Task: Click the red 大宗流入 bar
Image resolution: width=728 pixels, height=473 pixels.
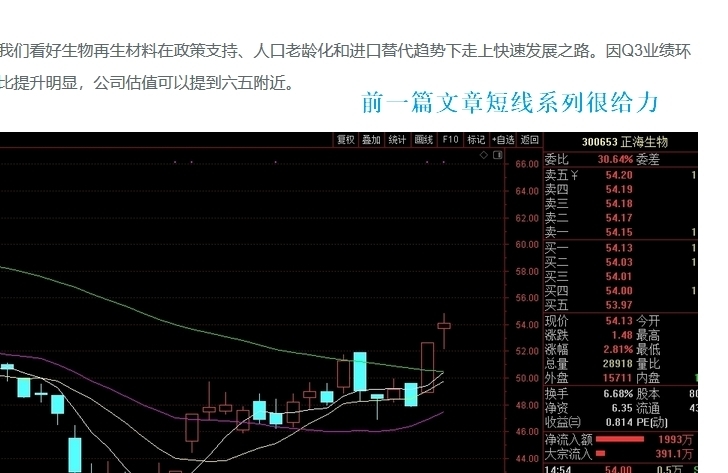Action: point(600,454)
